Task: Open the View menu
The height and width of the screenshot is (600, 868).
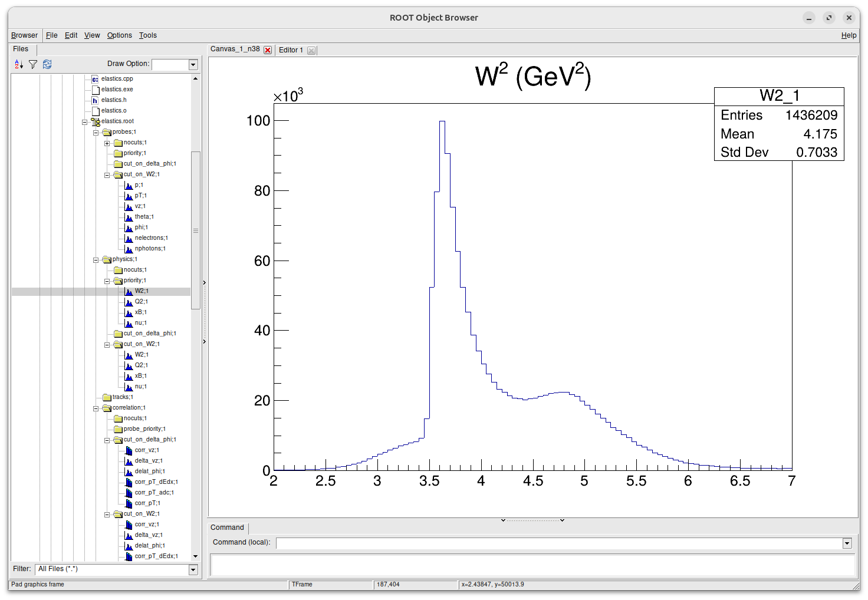Action: pos(92,35)
